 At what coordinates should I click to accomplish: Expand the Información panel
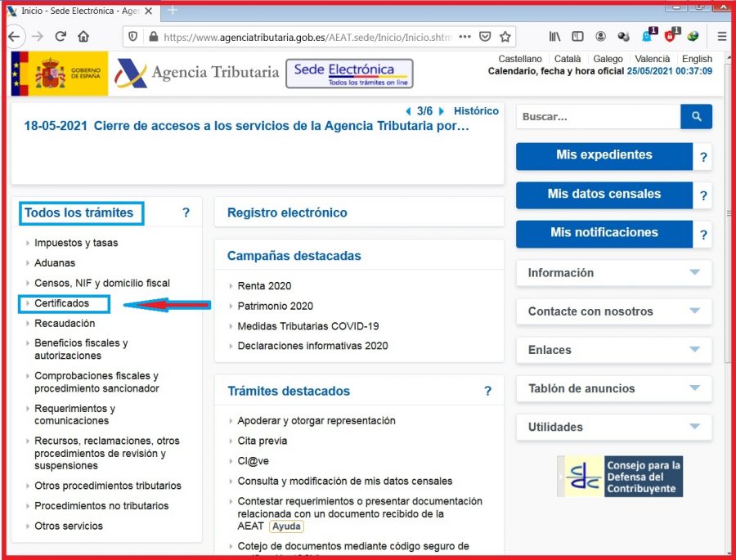click(x=613, y=273)
